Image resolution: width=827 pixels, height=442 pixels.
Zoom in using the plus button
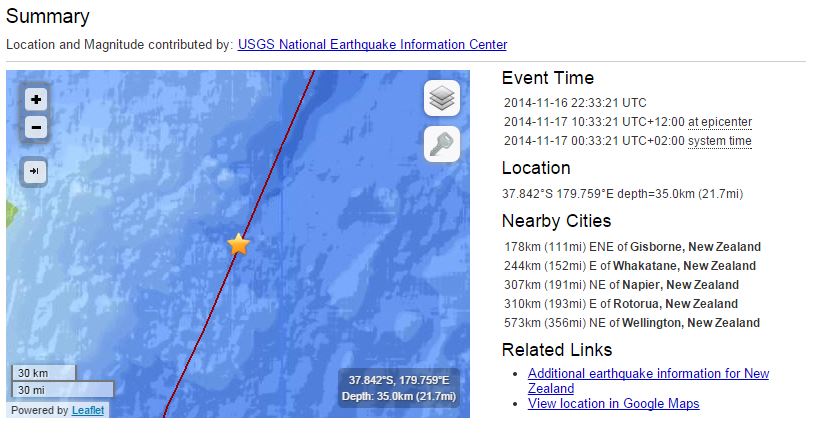tap(36, 99)
